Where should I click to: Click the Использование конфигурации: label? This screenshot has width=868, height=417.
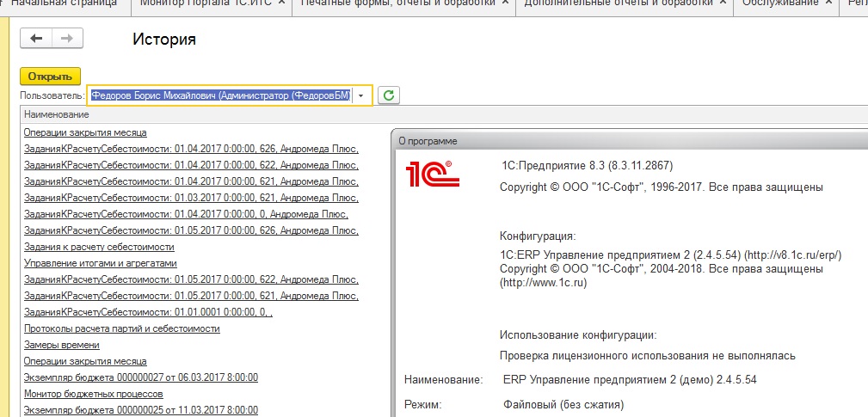pos(578,335)
